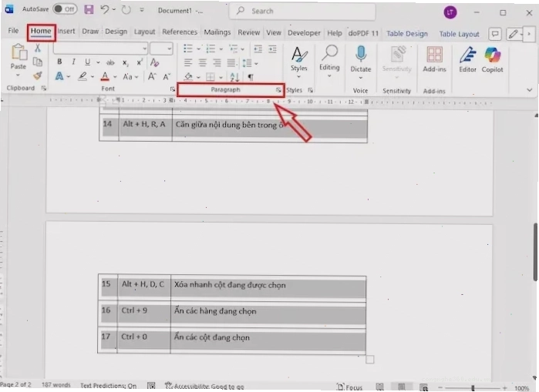Open the Layout tab
The height and width of the screenshot is (392, 539).
point(144,32)
